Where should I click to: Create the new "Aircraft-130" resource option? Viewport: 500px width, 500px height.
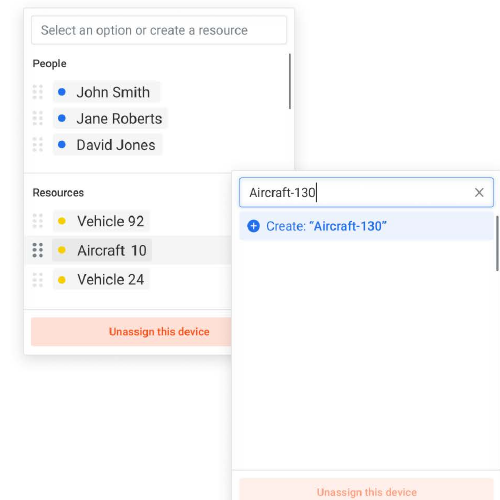coord(366,226)
